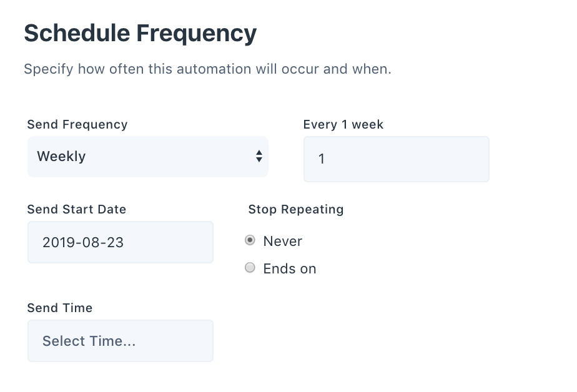Click the Schedule Frequency heading
The height and width of the screenshot is (392, 577).
pyautogui.click(x=140, y=33)
